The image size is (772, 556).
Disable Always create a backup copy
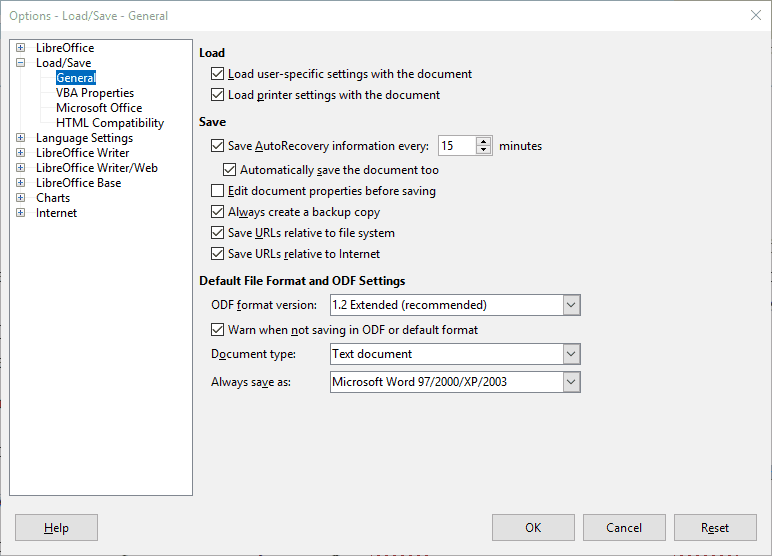[x=217, y=212]
